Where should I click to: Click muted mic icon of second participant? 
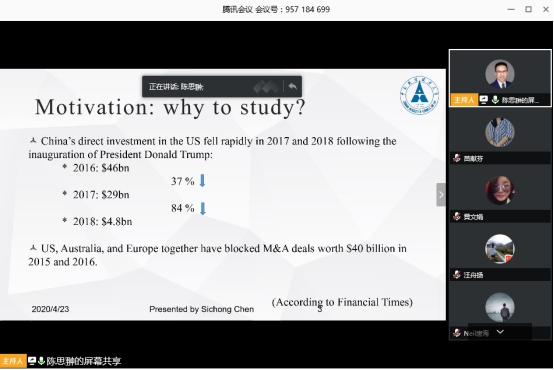point(457,158)
